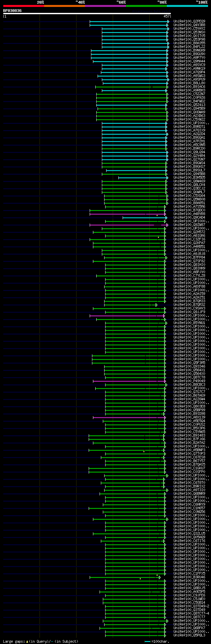This screenshot has width=211, height=644.
Task: Select the UniRef100_B8LL80 label
Action: (189, 83)
